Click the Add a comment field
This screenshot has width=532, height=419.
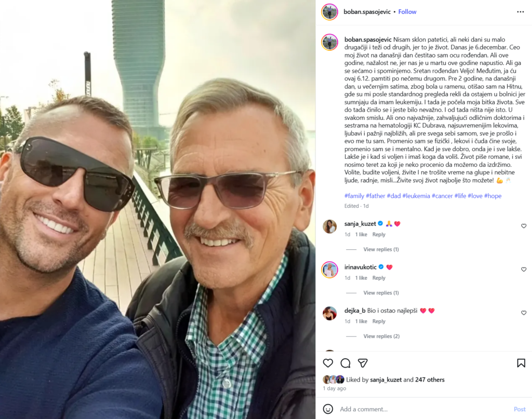pyautogui.click(x=424, y=409)
